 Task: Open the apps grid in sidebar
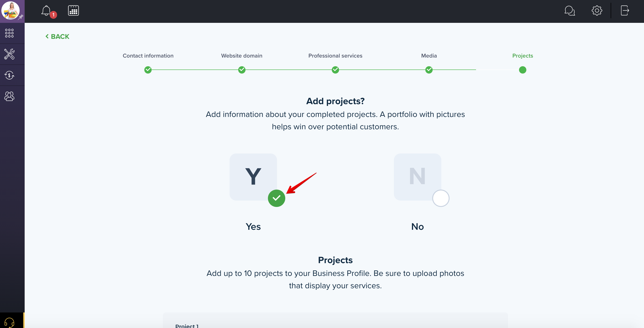pos(10,33)
